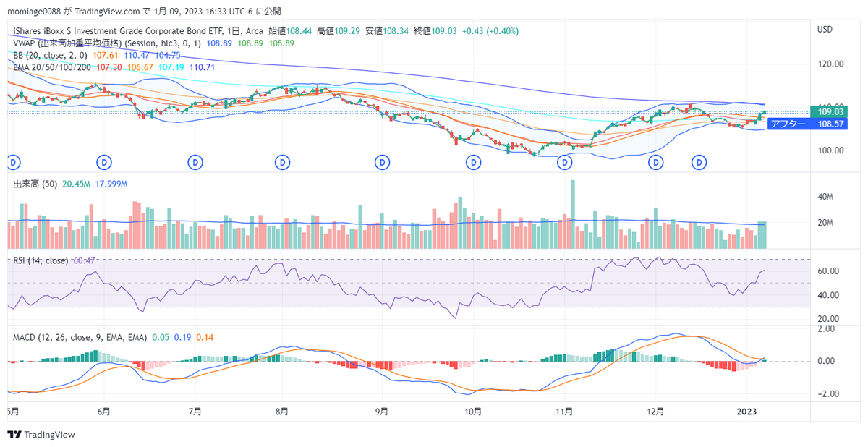Click the TradingView logo at bottom left
Screen dimensions: 868x447
tap(41, 435)
